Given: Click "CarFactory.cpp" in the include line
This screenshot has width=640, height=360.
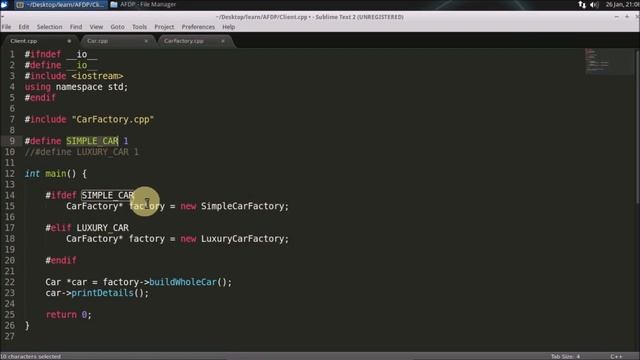Looking at the screenshot, I should [x=113, y=120].
